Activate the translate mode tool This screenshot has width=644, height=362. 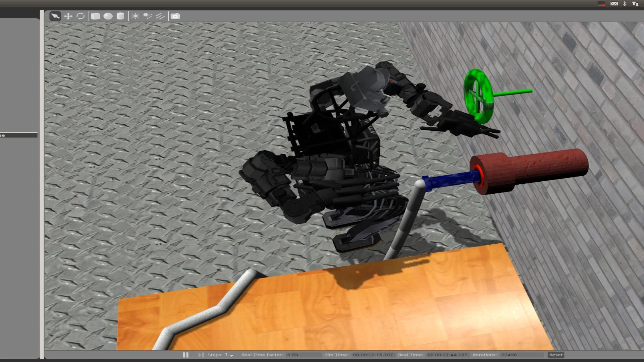[x=68, y=16]
